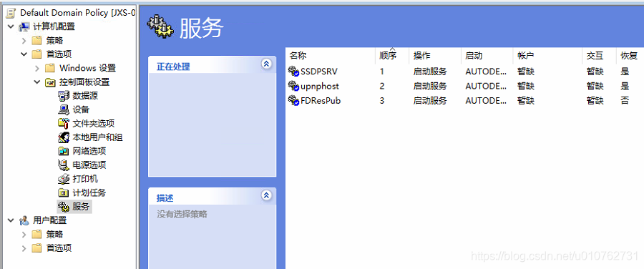Screen dimensions: 644x269
Task: Click the 控制面板设置 folder icon
Action: [50, 82]
